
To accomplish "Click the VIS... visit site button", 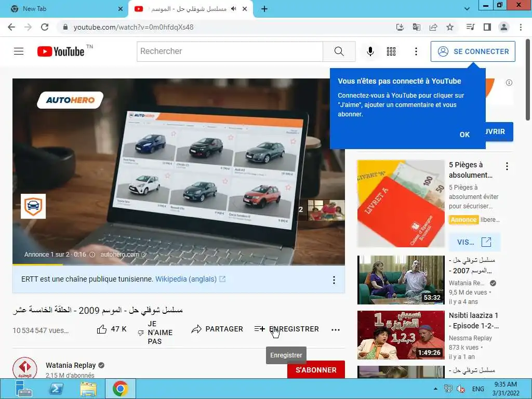I will [474, 242].
